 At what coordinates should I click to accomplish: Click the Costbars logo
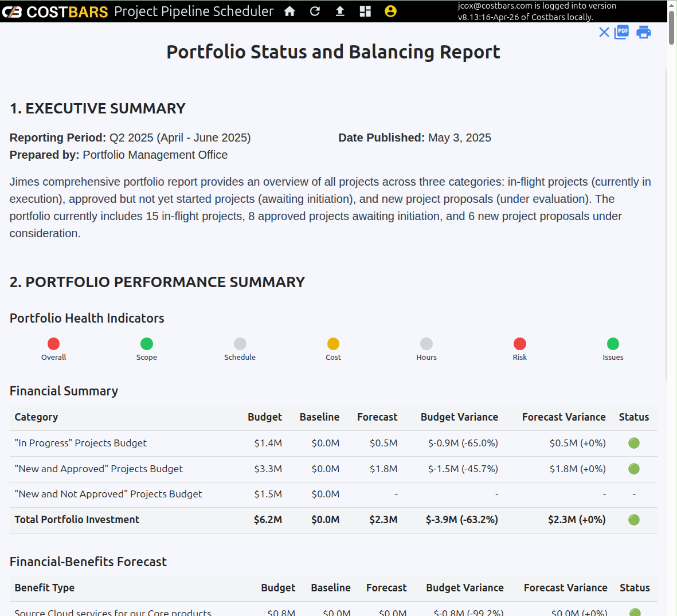[x=55, y=11]
